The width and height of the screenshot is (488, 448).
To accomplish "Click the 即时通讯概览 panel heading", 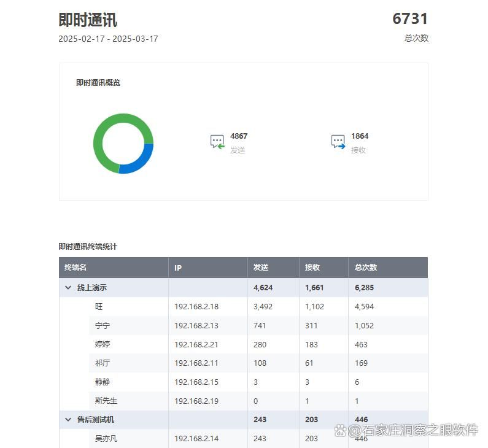I will pos(98,83).
